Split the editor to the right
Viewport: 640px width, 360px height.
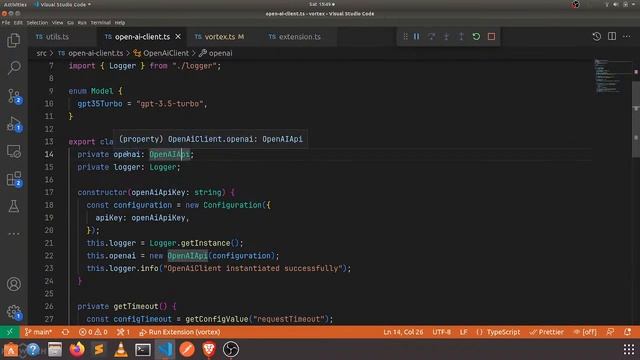pos(612,36)
